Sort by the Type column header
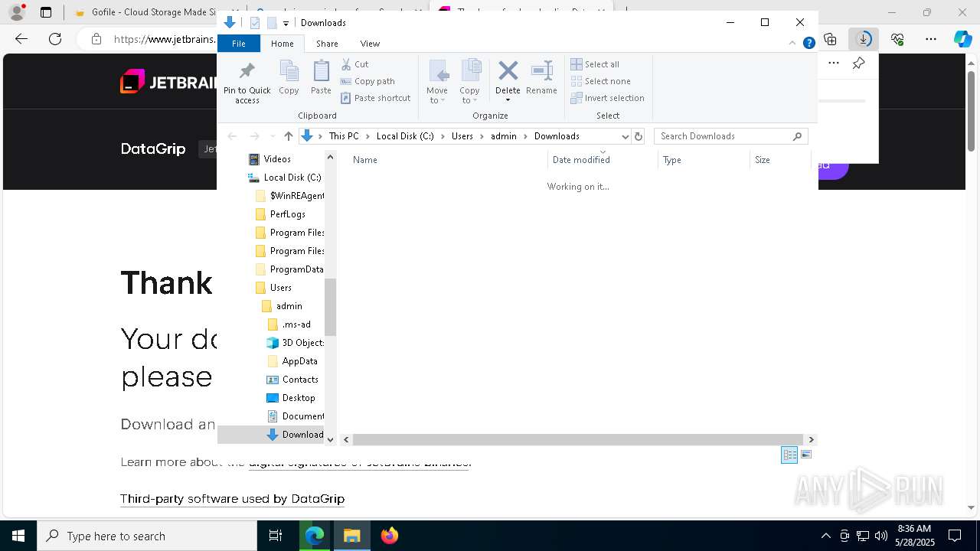 [704, 160]
